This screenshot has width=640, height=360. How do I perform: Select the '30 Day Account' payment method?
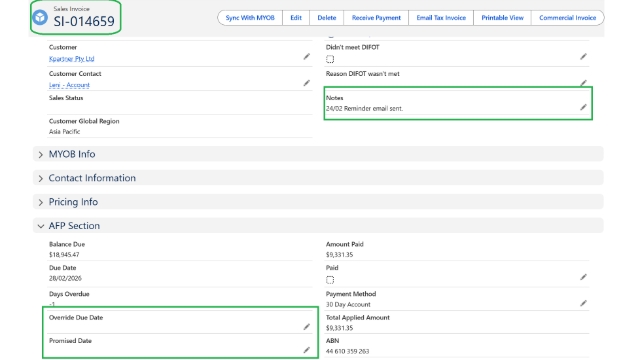coord(348,304)
